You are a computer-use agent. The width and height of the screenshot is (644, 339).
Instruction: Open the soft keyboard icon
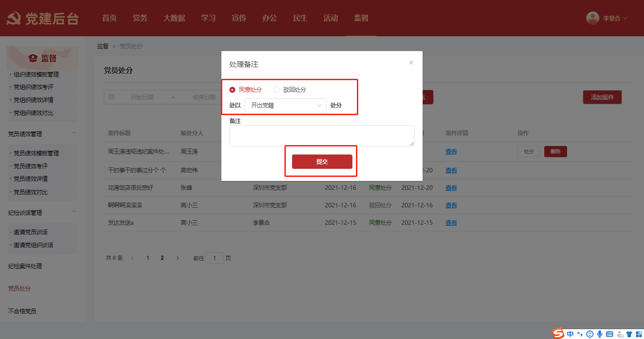(610, 334)
